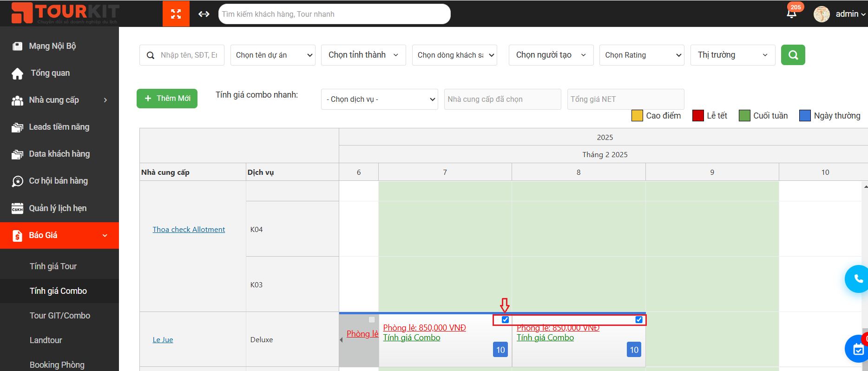Click the blue Ngày thường swatch
The image size is (868, 371).
[x=805, y=116]
